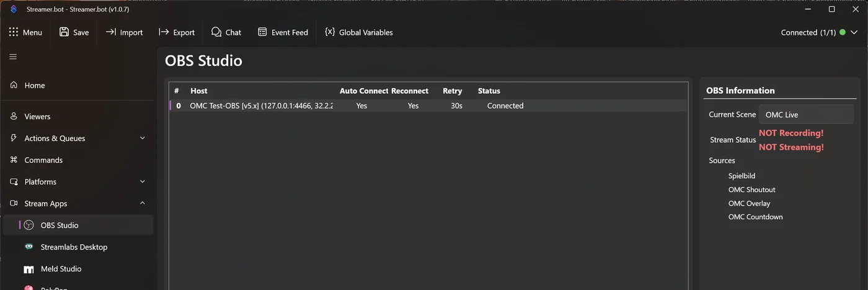The height and width of the screenshot is (290, 868).
Task: Click the 30s retry value
Action: coord(457,106)
